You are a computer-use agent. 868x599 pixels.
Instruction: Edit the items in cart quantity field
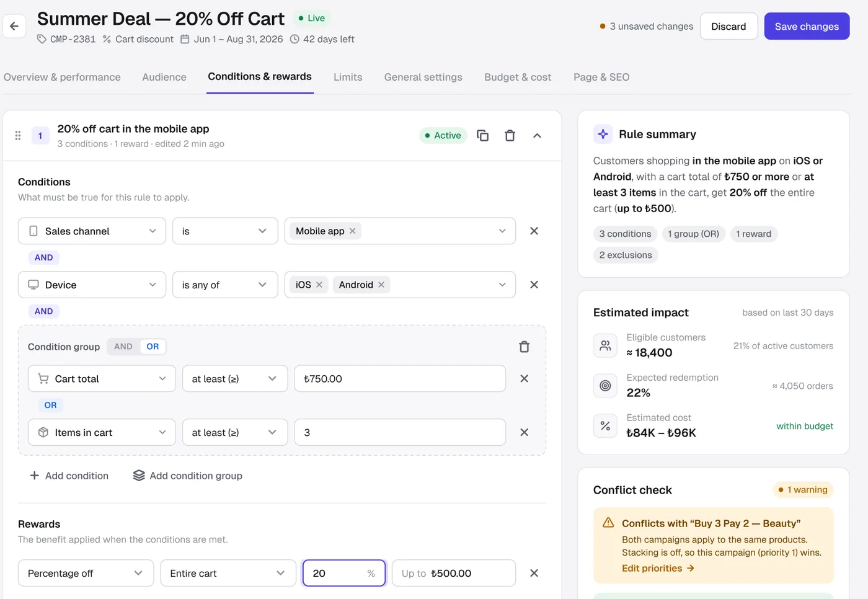pyautogui.click(x=400, y=433)
